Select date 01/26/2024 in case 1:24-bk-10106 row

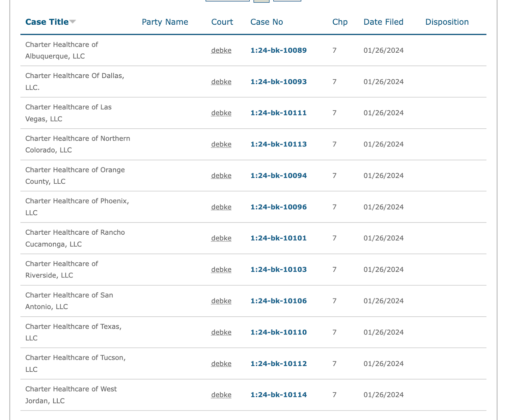(384, 301)
